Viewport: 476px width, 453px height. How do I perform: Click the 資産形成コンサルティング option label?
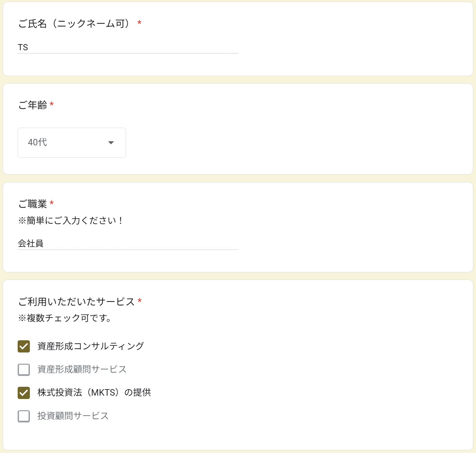(x=91, y=346)
